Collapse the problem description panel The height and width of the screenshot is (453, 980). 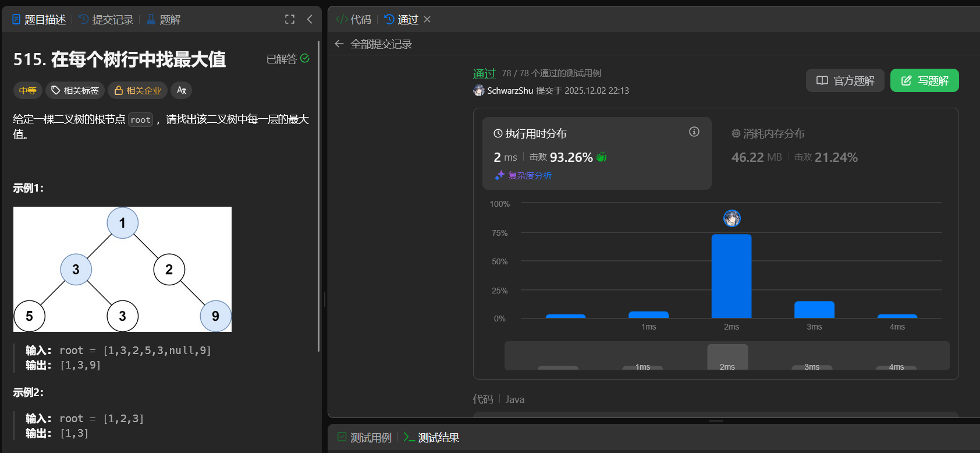pos(310,19)
